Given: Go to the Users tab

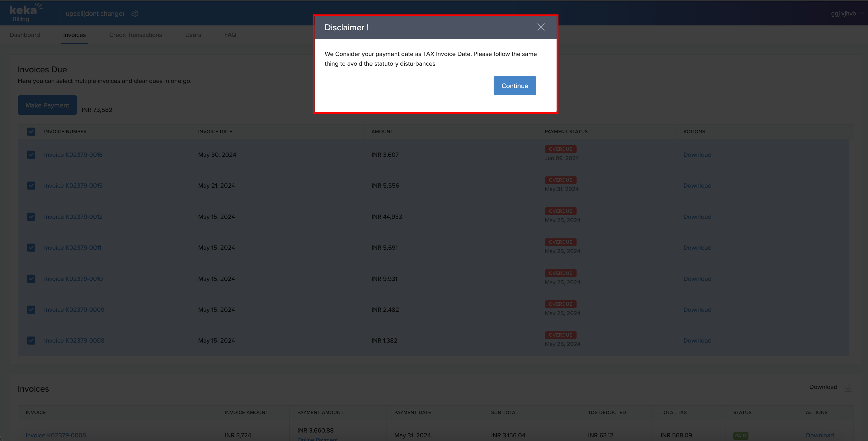Looking at the screenshot, I should 193,35.
